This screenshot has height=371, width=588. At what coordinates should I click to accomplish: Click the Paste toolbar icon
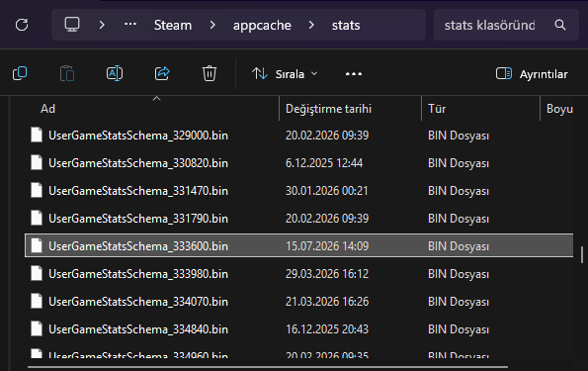[67, 73]
